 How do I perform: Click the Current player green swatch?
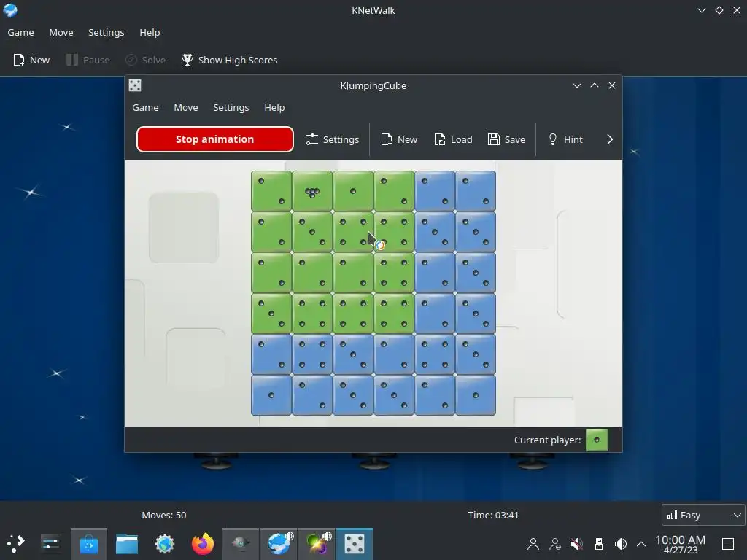(x=597, y=440)
